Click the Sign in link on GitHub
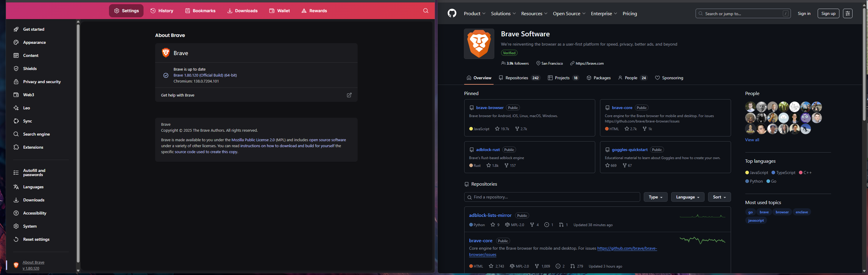Viewport: 868px width, 275px height. 804,13
